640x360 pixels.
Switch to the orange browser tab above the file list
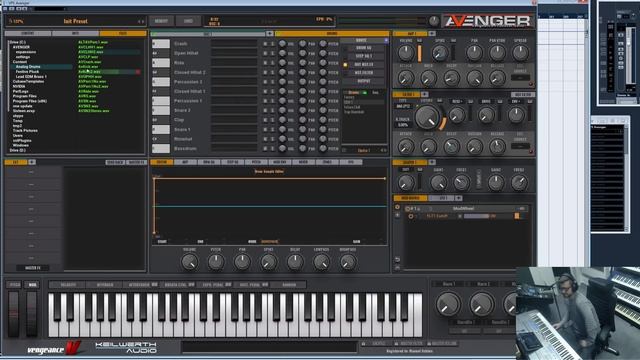[122, 33]
